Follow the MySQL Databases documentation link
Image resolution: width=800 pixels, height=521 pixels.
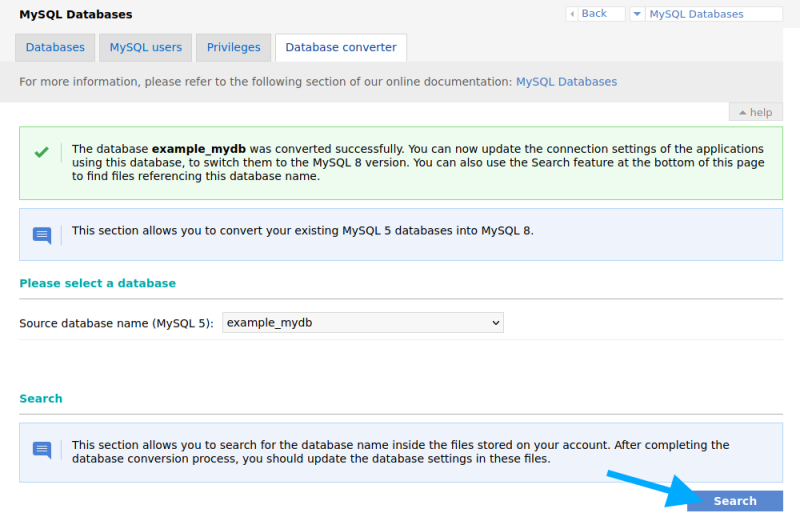point(566,82)
